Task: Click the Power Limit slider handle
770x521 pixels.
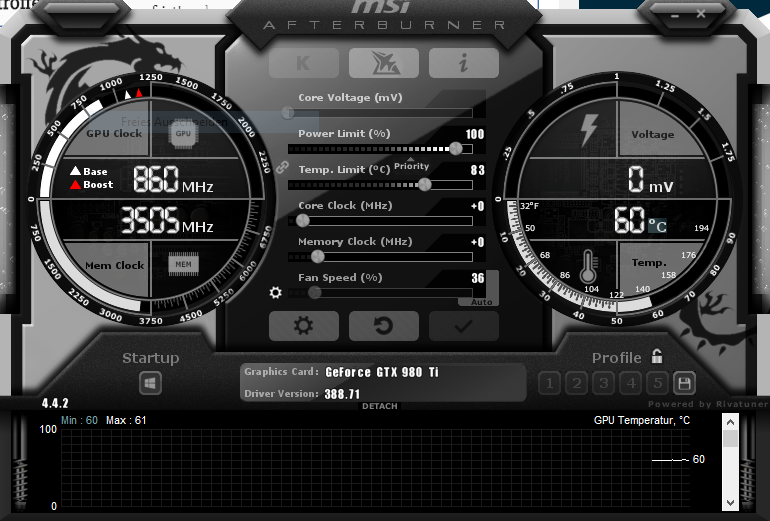Action: pyautogui.click(x=456, y=148)
